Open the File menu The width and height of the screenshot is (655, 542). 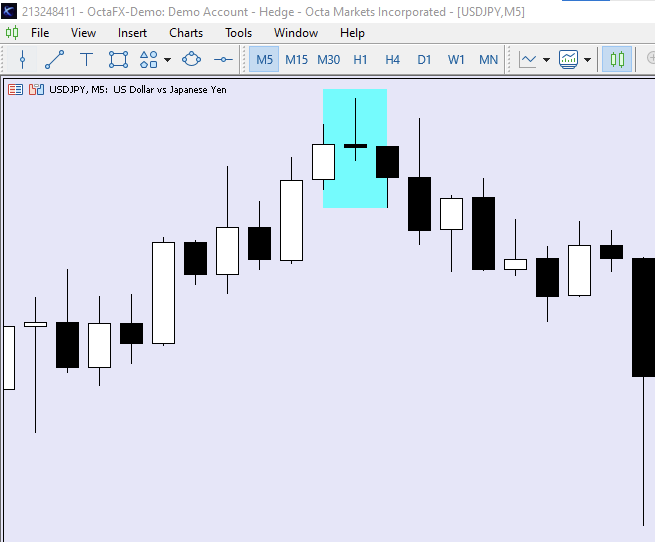(40, 33)
